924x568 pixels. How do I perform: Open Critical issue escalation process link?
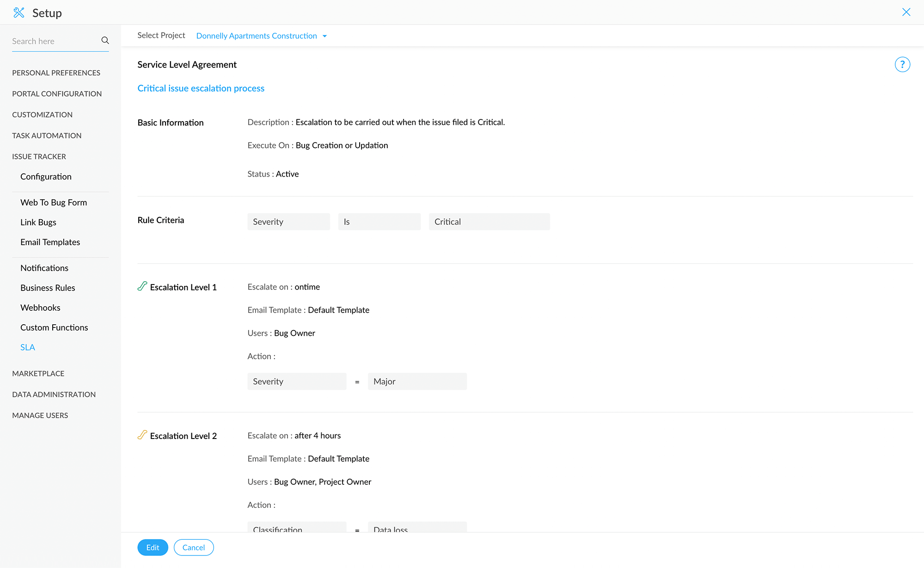click(201, 88)
